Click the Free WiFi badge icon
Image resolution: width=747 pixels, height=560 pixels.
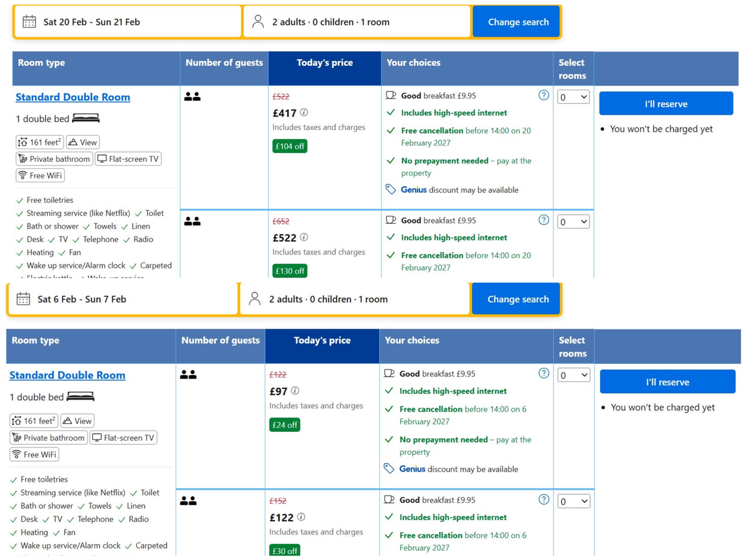(x=24, y=175)
